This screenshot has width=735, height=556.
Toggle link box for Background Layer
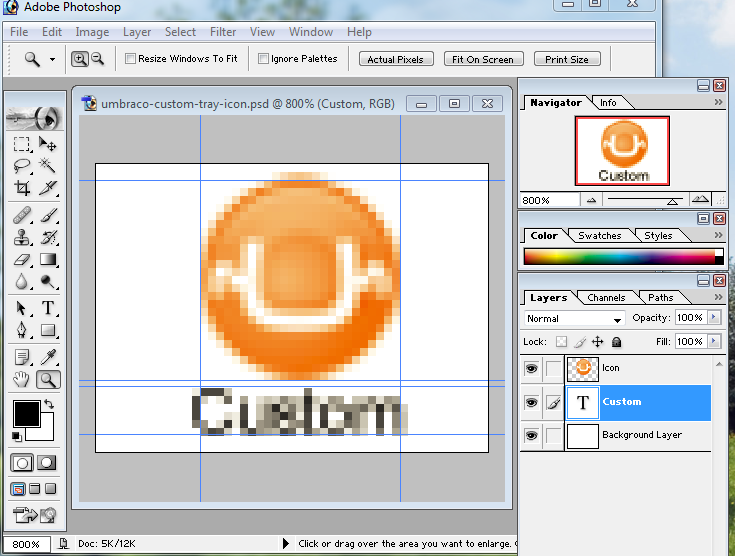(x=554, y=436)
